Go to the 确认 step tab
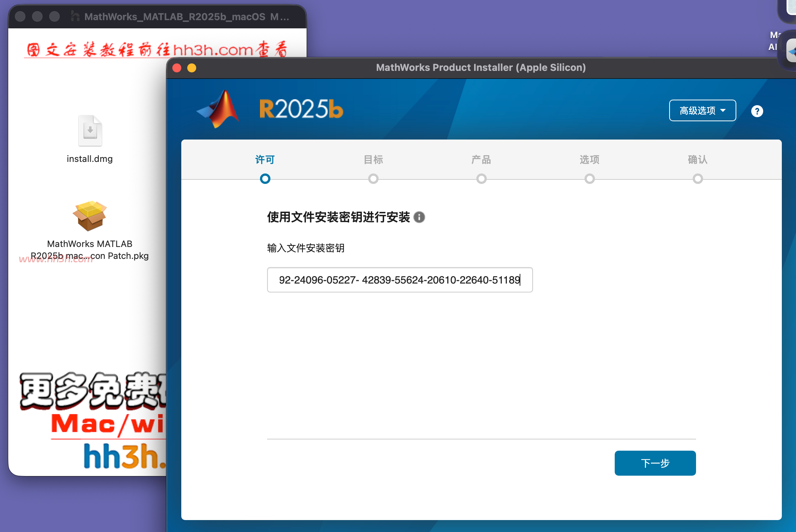796x532 pixels. tap(698, 160)
